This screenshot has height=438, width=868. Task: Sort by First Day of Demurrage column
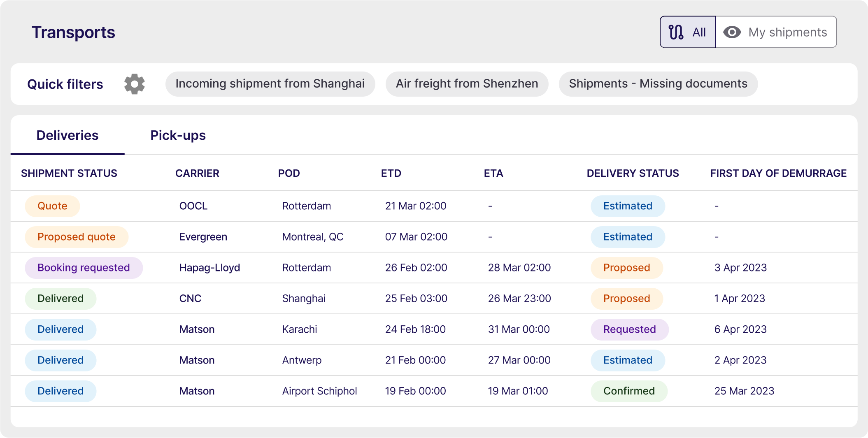pyautogui.click(x=778, y=173)
